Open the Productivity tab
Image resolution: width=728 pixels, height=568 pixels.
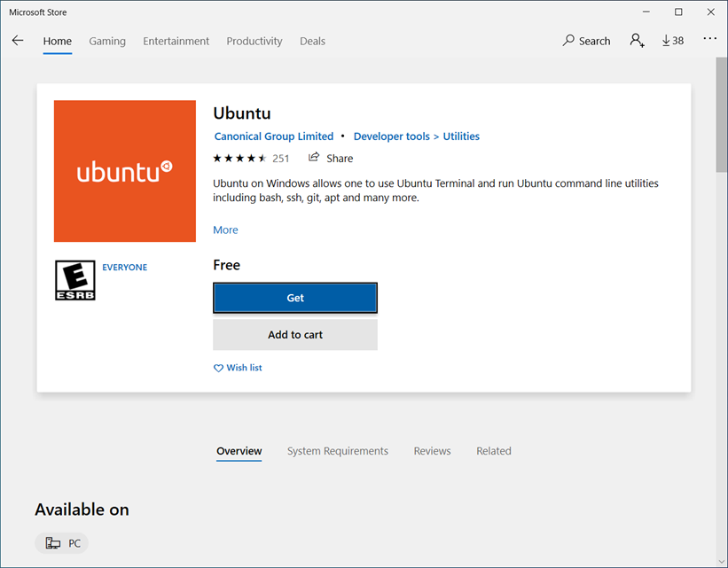[x=254, y=42]
